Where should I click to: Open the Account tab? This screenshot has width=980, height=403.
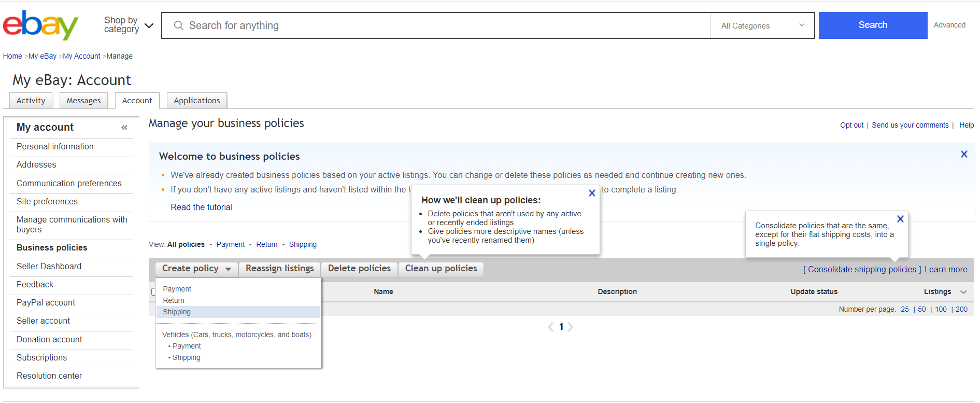click(x=137, y=101)
